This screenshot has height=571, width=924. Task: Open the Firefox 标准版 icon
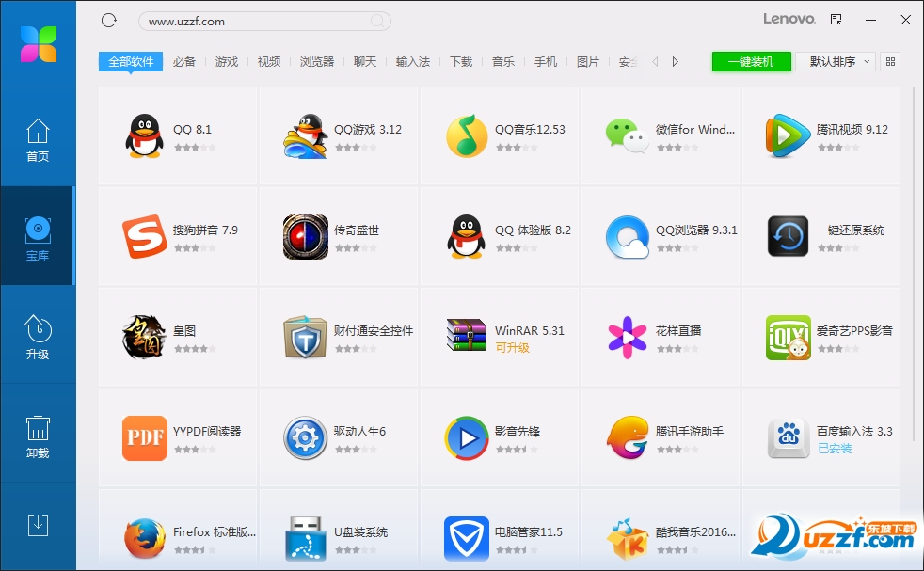[144, 539]
